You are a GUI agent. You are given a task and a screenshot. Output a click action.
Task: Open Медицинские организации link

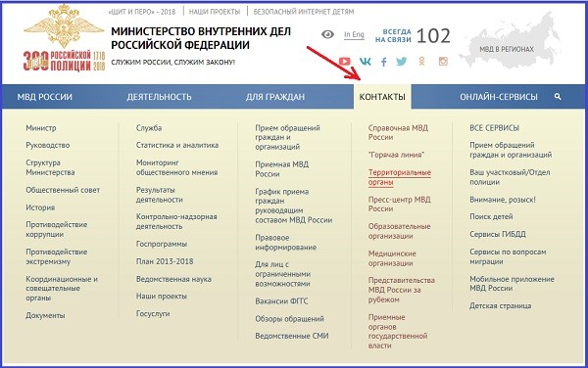[x=392, y=258]
